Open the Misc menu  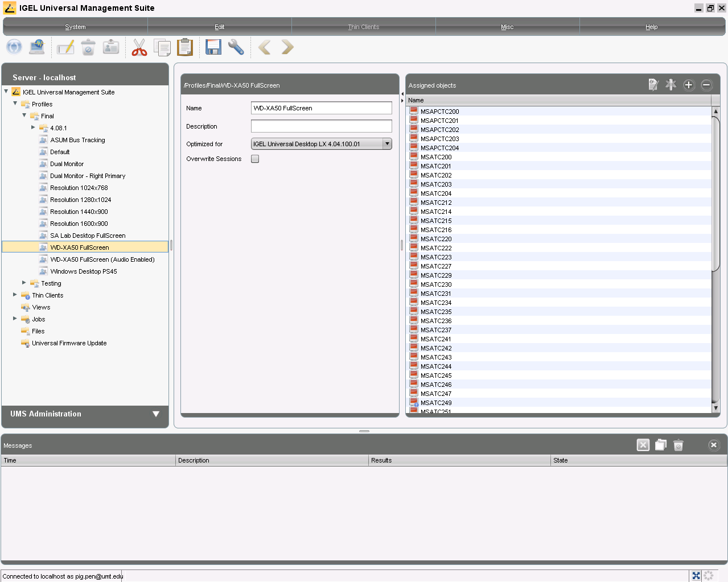(x=507, y=27)
